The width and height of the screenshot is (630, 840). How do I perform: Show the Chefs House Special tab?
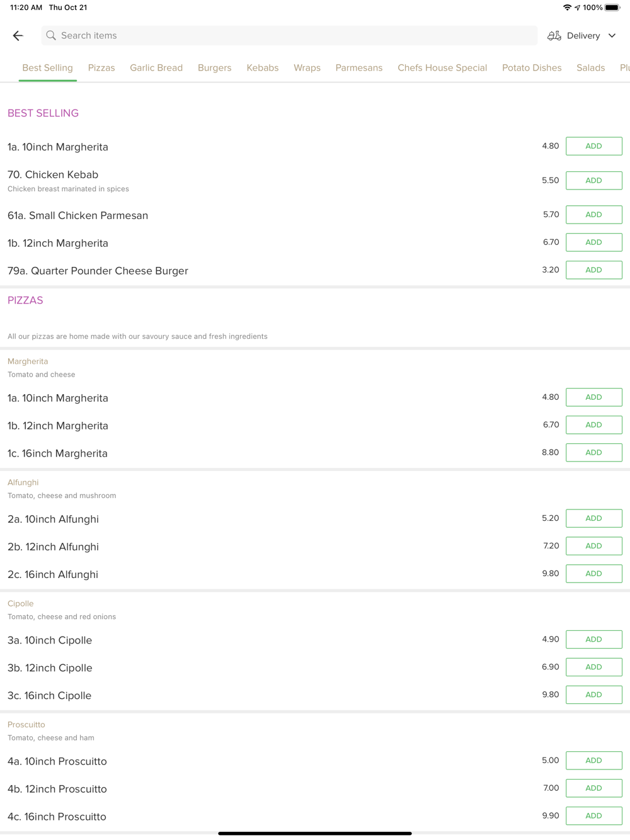pos(442,68)
